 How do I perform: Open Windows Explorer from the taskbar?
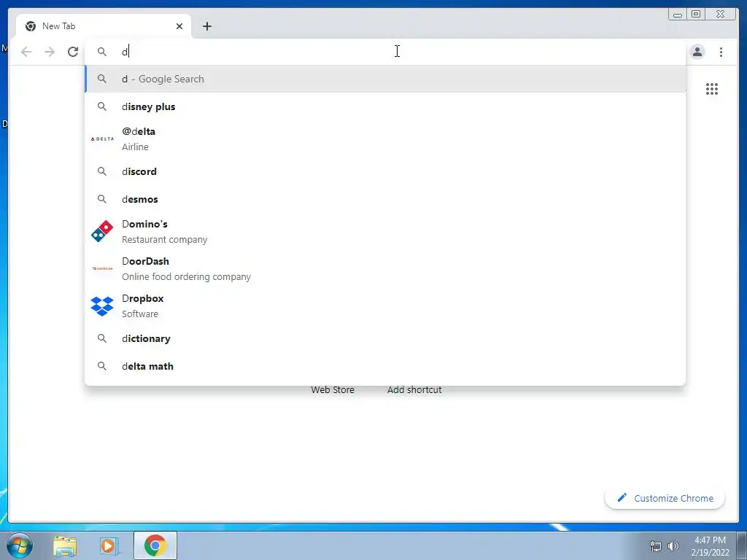65,545
